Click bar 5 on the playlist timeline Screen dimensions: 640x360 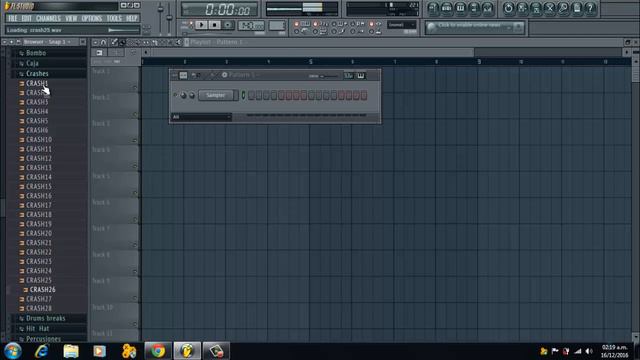[311, 62]
